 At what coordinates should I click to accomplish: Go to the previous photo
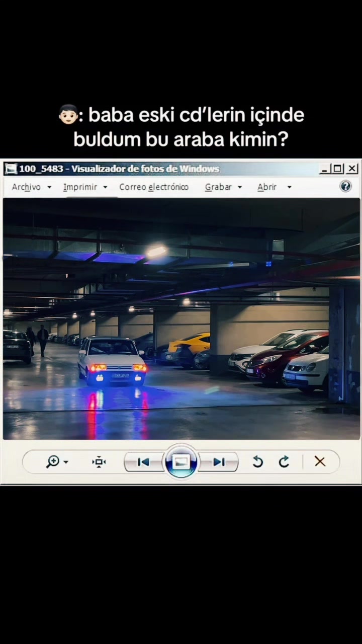pos(143,462)
